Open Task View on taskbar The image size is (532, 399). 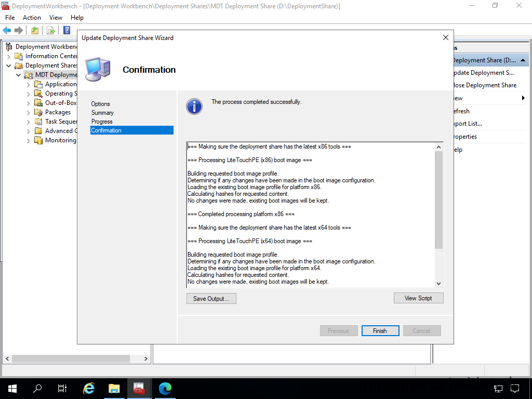(62, 388)
